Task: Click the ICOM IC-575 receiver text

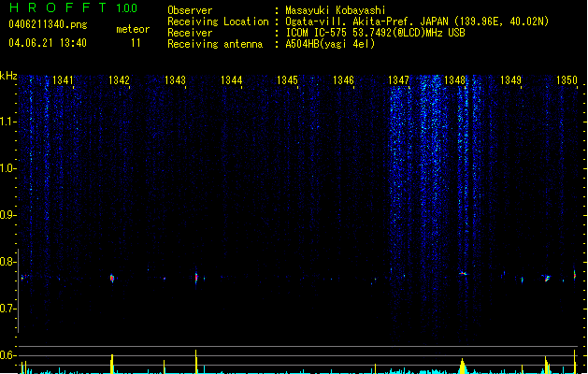Action: [x=375, y=33]
